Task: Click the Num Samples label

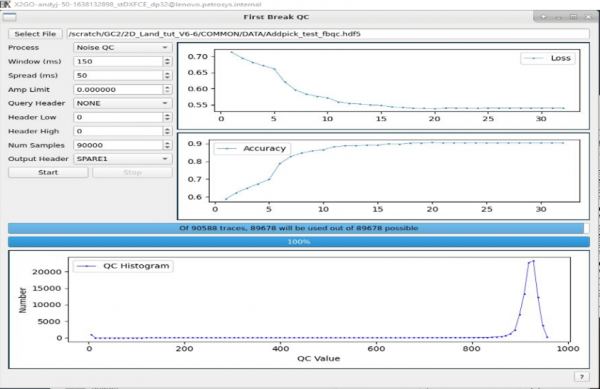Action: [x=36, y=145]
